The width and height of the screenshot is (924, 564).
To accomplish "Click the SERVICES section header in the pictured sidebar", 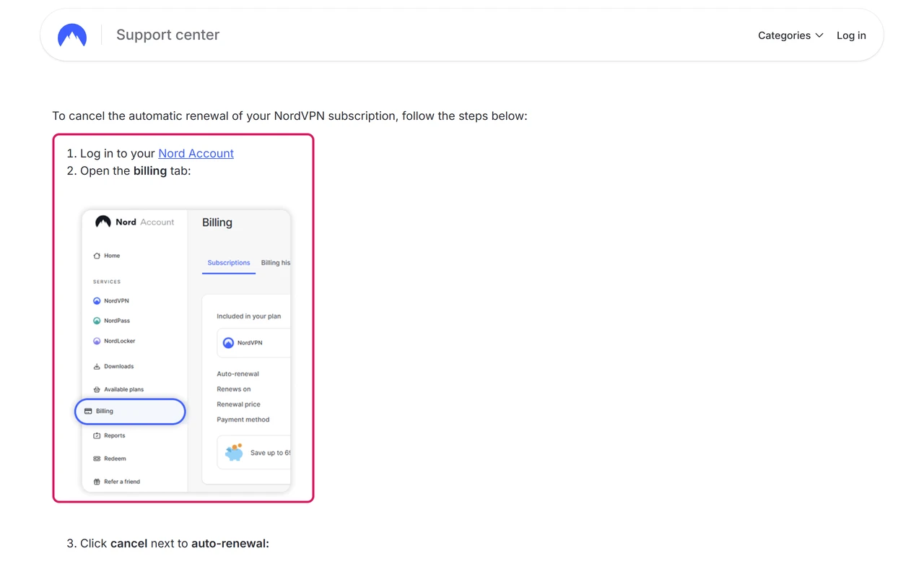I will 107,282.
